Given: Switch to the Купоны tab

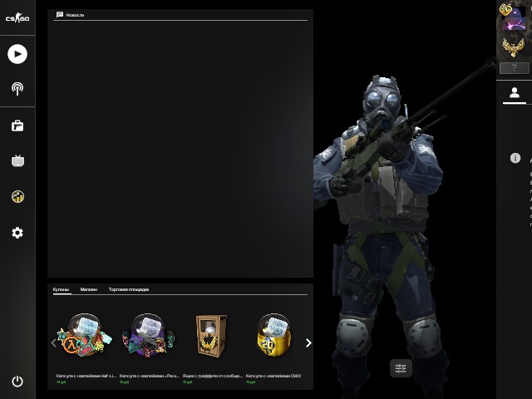Looking at the screenshot, I should (x=61, y=289).
